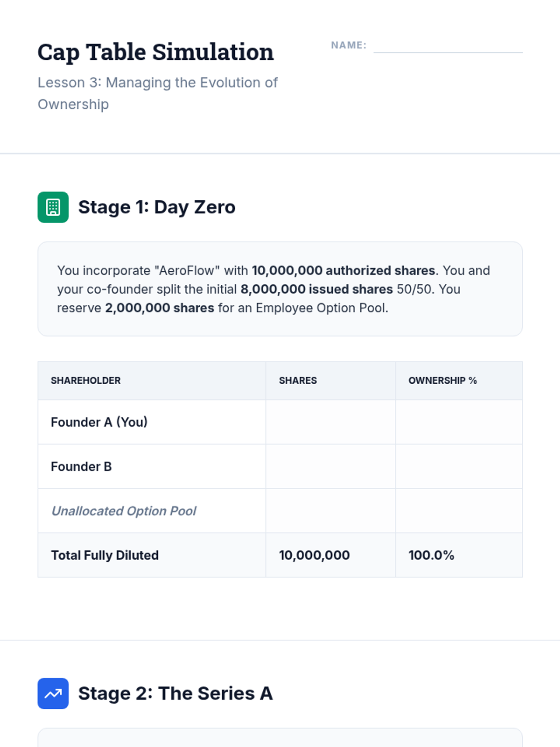The height and width of the screenshot is (747, 560).
Task: Click the Lesson 3 subtitle text
Action: pos(157,93)
